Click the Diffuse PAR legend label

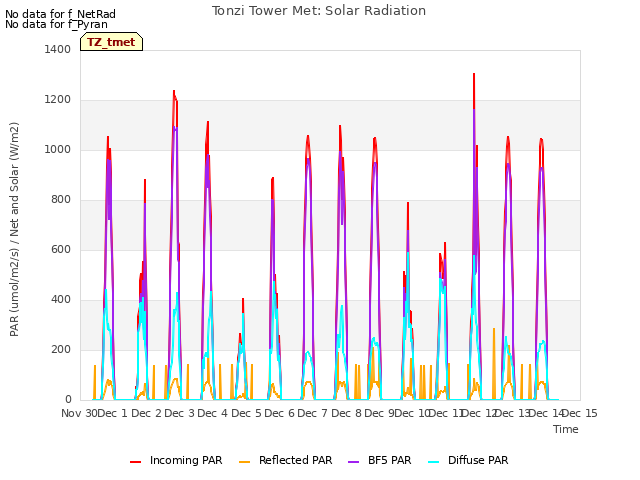pos(478,460)
